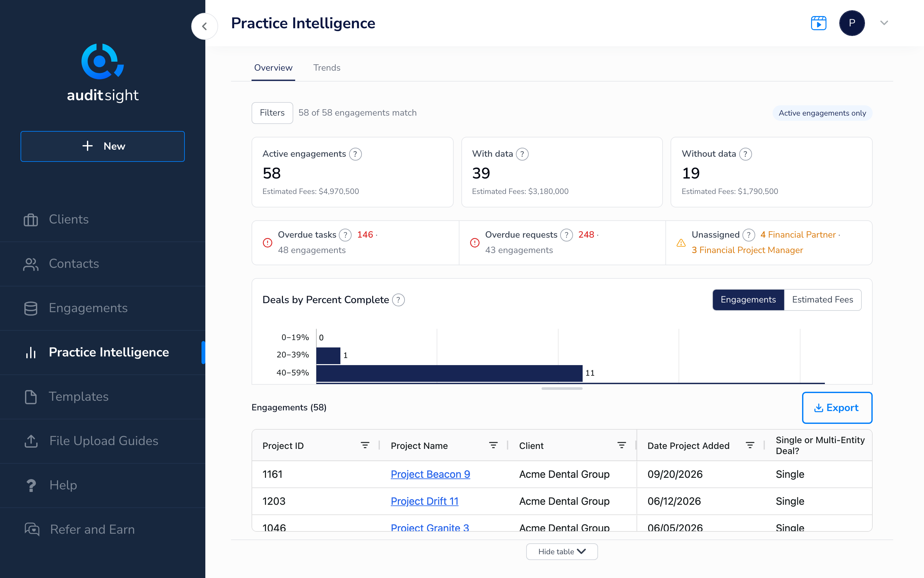The image size is (924, 578).
Task: Open the Client column filter
Action: coord(621,445)
